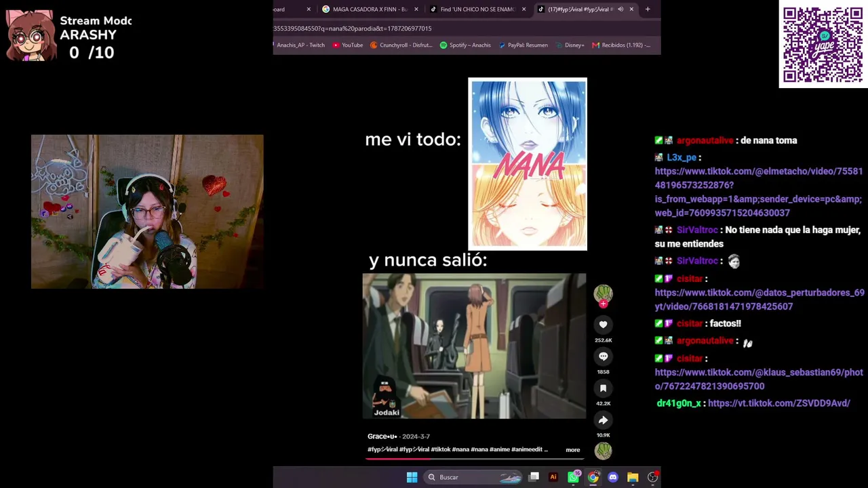Switch to Google Chrome in the taskbar
The image size is (868, 488).
[x=593, y=477]
